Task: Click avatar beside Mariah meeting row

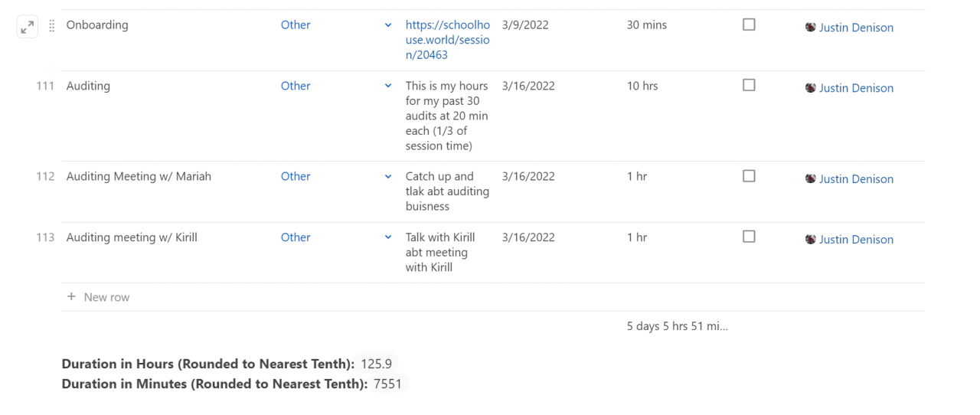Action: click(810, 178)
